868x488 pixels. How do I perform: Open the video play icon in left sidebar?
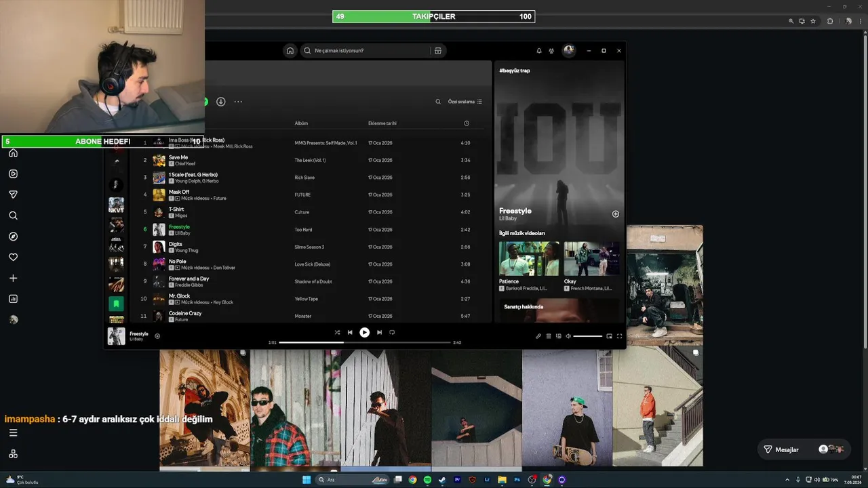click(x=13, y=174)
